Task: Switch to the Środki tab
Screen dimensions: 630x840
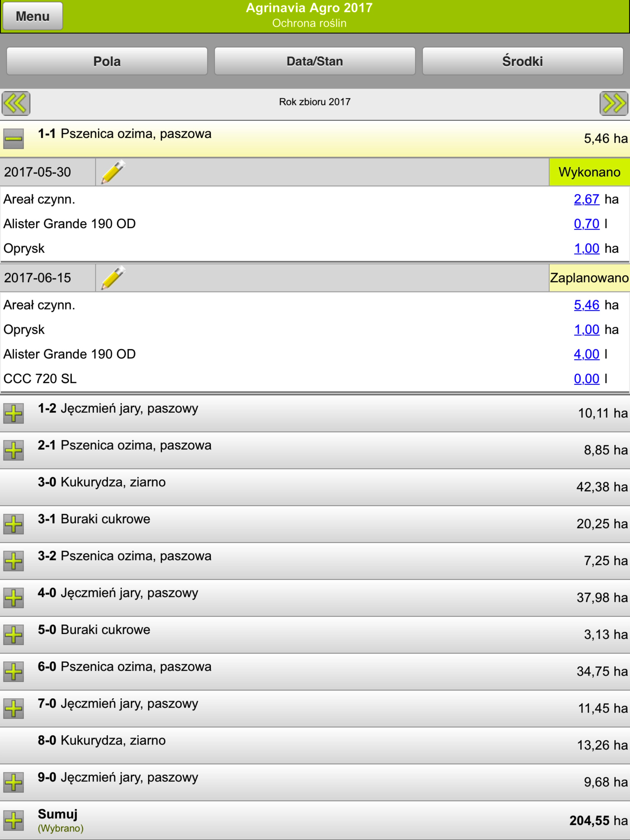Action: point(522,61)
